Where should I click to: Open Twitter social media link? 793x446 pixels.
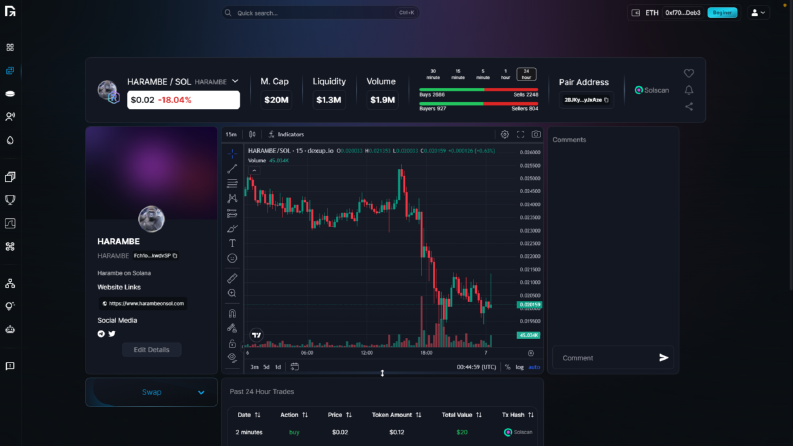pos(112,334)
